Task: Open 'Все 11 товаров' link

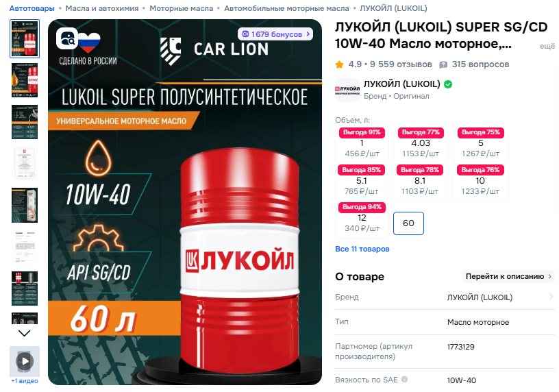Action: tap(362, 249)
